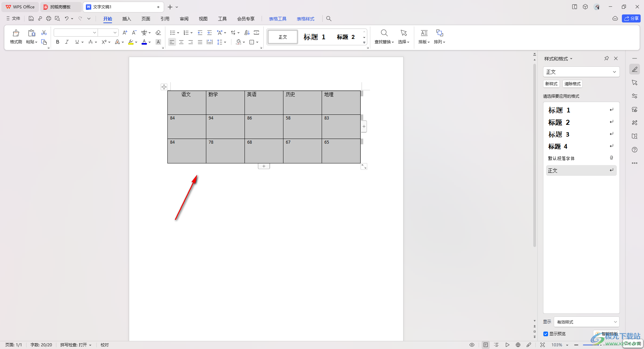Pin the 样式和格式 panel

point(606,58)
